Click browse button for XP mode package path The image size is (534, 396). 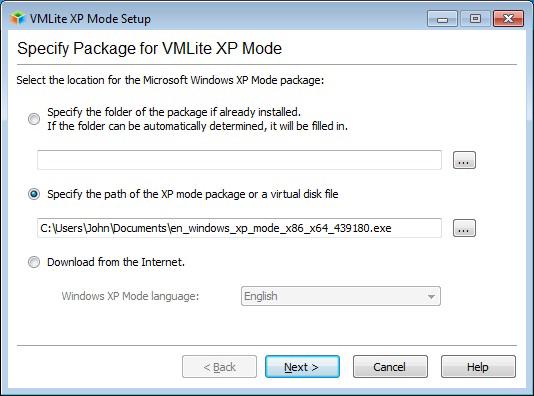tap(464, 228)
